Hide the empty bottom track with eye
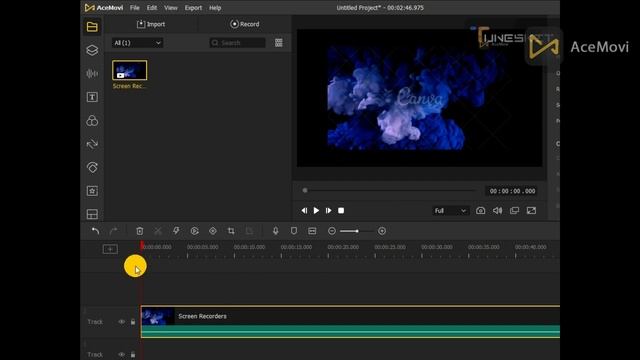Viewport: 640px width, 360px height. click(x=122, y=354)
